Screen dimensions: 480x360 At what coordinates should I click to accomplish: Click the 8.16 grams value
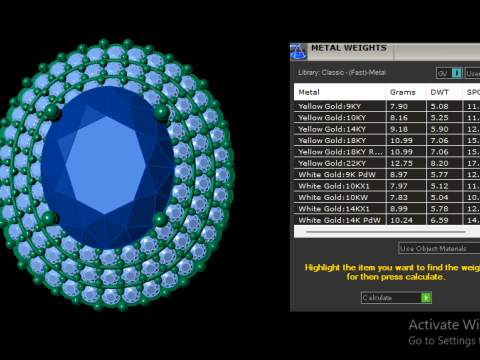[x=399, y=118]
